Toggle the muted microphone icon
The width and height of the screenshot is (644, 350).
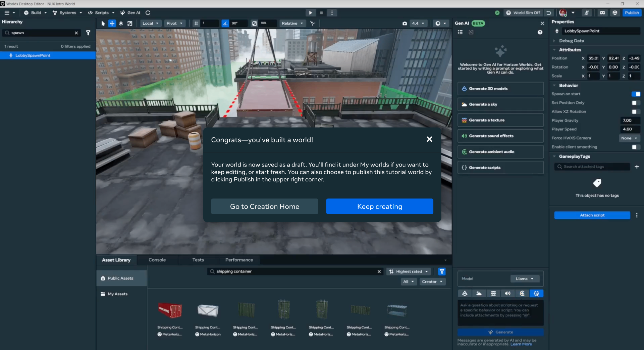click(x=587, y=13)
